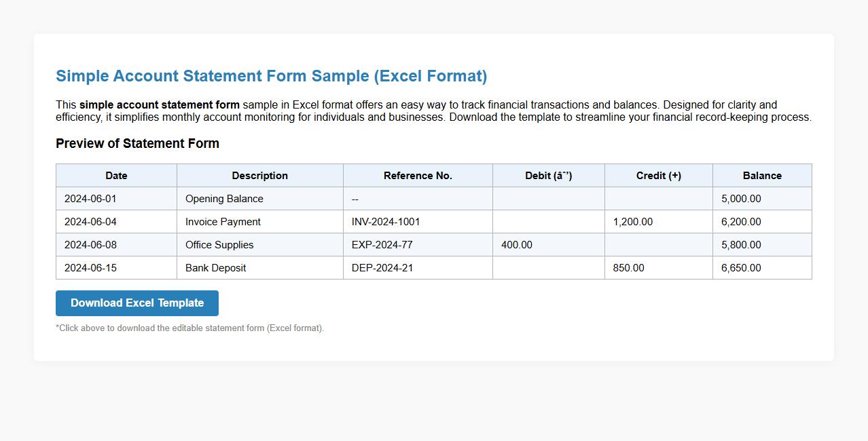The width and height of the screenshot is (868, 441).
Task: Select reference number INV-2024-1001
Action: coord(384,221)
